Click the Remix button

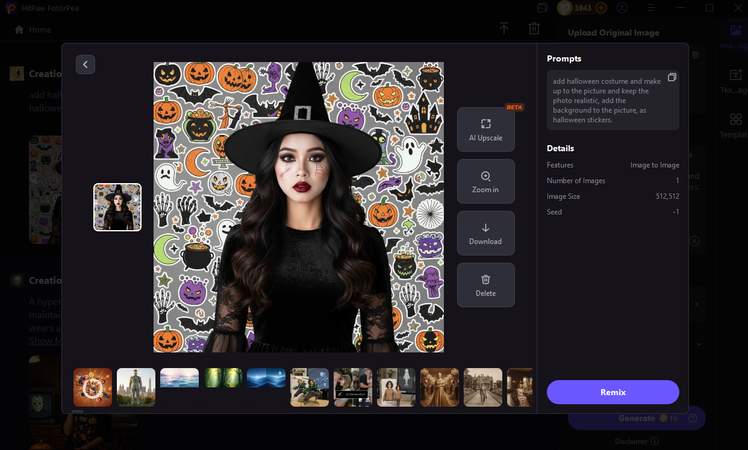[x=613, y=392]
